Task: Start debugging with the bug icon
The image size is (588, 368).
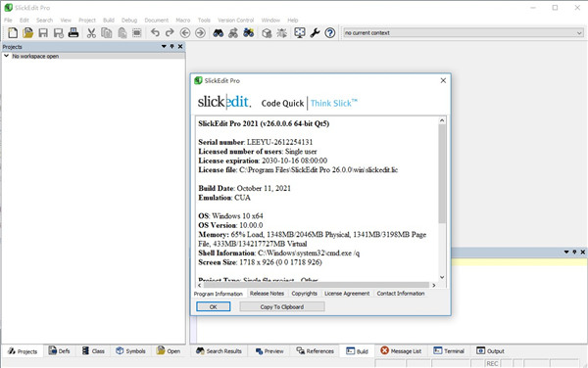Action: (x=281, y=33)
